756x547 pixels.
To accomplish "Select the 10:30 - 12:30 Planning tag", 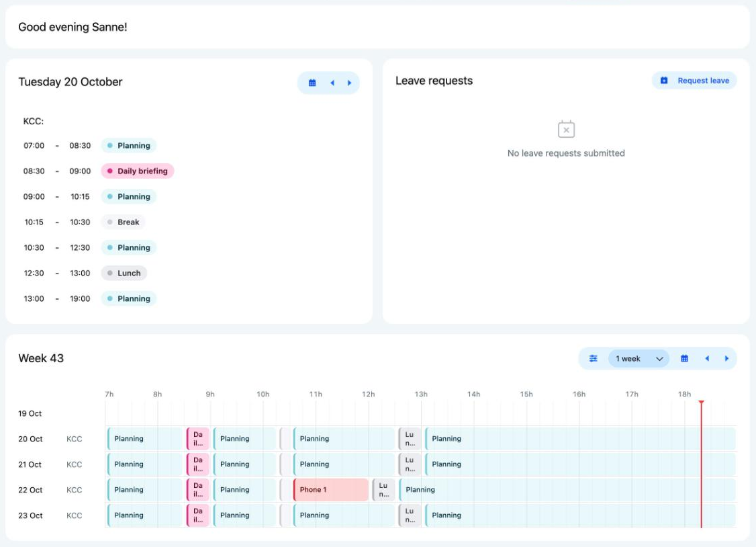I will coord(129,248).
